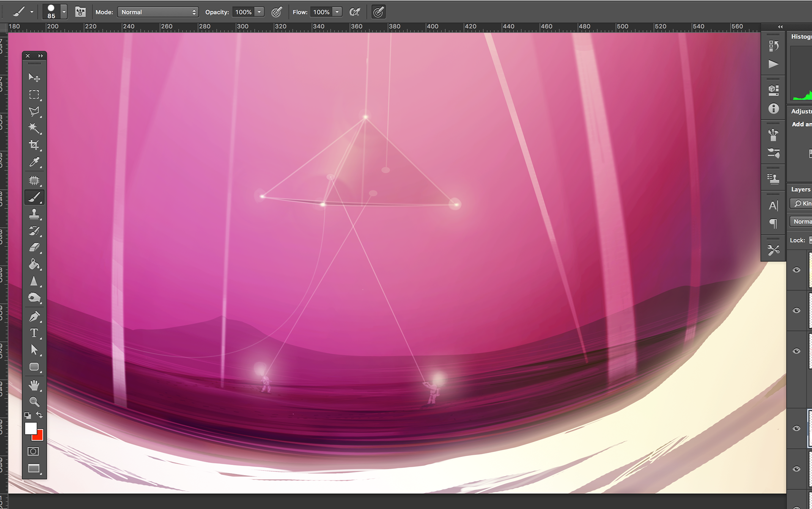Collapse the toolbar using double-arrow button
Viewport: 812px width, 509px height.
click(x=41, y=56)
